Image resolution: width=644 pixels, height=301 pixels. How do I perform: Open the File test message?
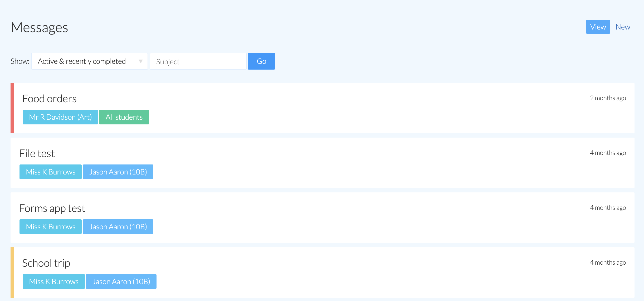[37, 153]
